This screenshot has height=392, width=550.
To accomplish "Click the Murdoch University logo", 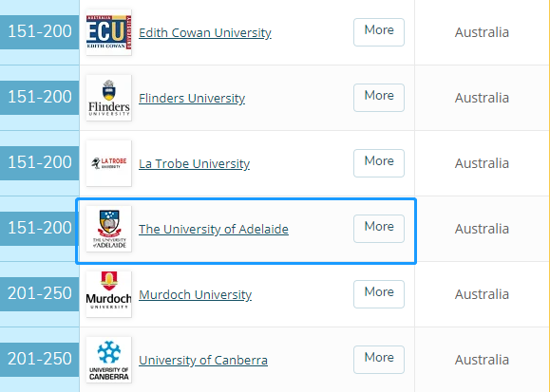I will [x=108, y=294].
